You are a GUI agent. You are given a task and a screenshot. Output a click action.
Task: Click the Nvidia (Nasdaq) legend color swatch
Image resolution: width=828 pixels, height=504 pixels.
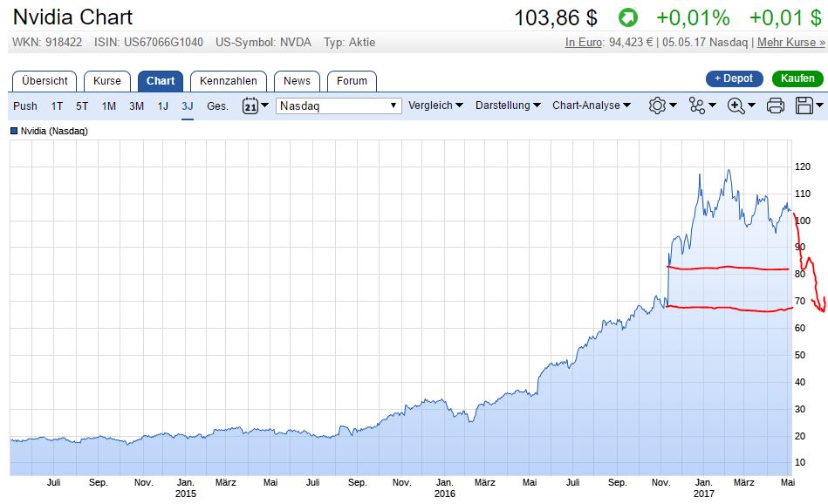pyautogui.click(x=14, y=131)
